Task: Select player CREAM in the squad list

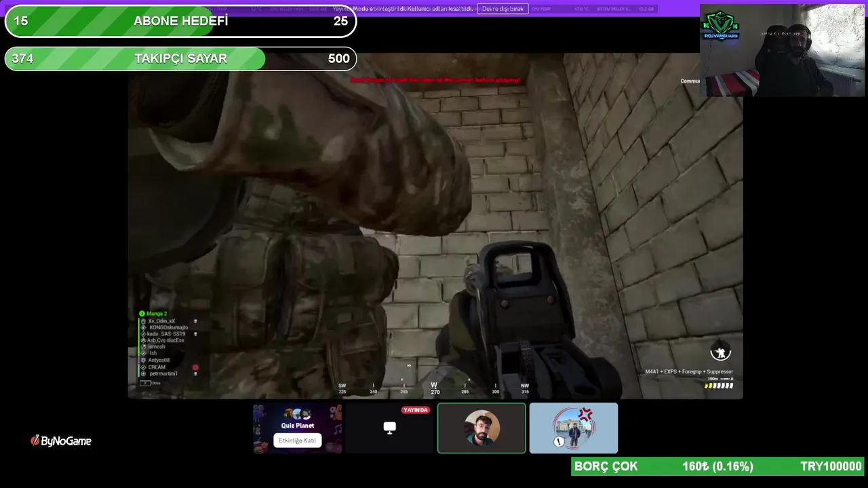Action: (157, 367)
